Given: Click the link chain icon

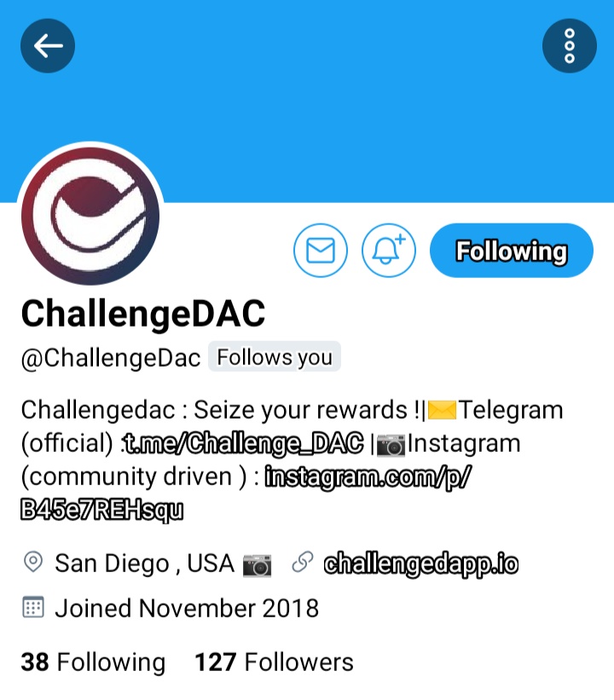Looking at the screenshot, I should point(303,563).
